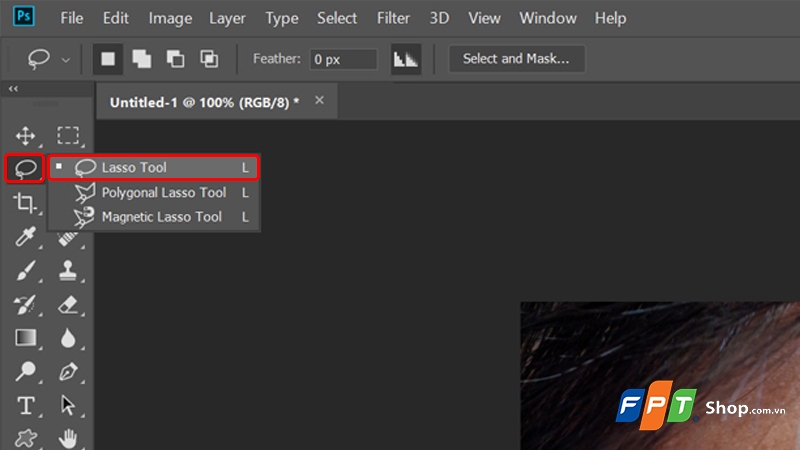
Task: Choose New selection mode icon
Action: tap(108, 59)
